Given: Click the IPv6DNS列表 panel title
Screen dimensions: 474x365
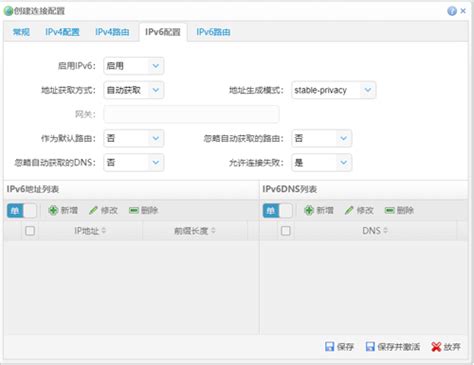Looking at the screenshot, I should [x=290, y=189].
